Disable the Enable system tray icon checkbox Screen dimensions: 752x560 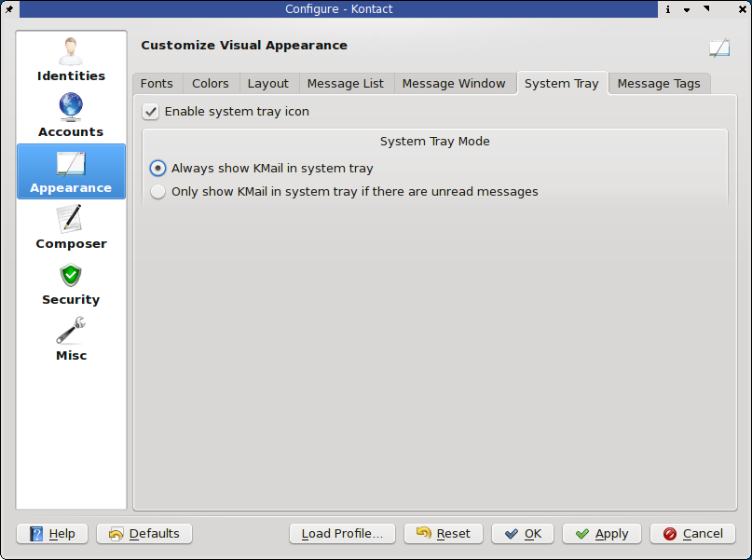(x=151, y=112)
